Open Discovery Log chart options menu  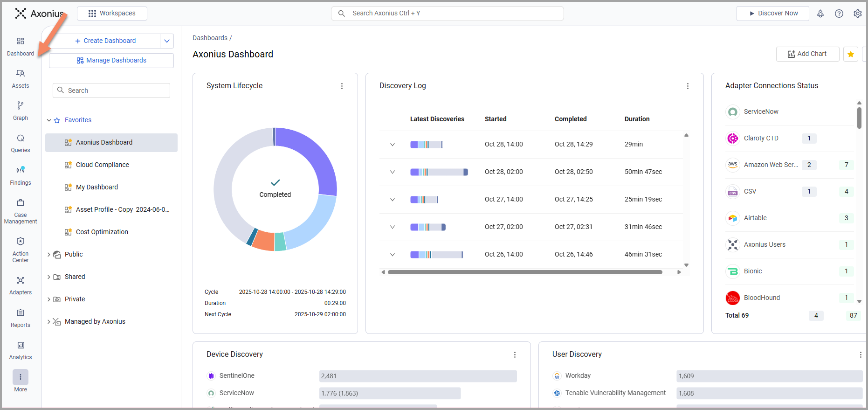[688, 86]
